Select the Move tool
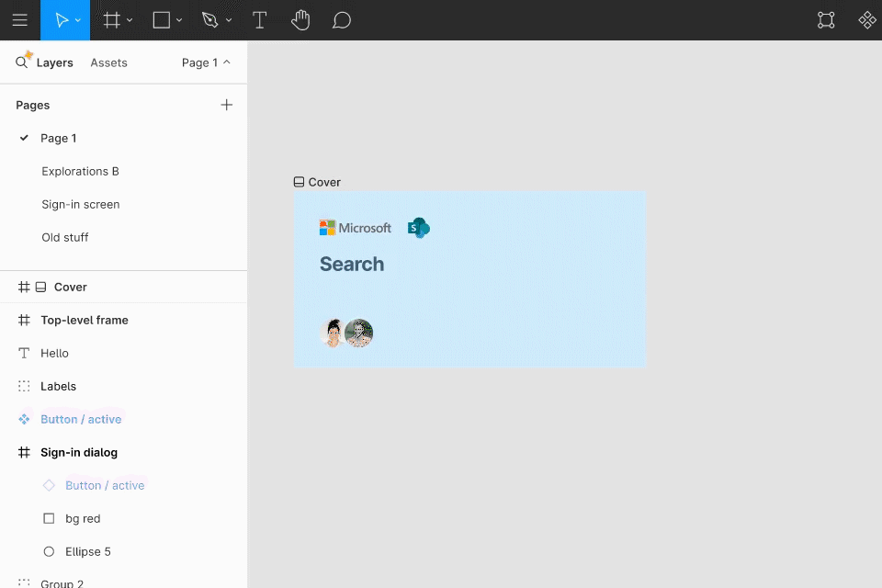Image resolution: width=882 pixels, height=588 pixels. pos(62,20)
